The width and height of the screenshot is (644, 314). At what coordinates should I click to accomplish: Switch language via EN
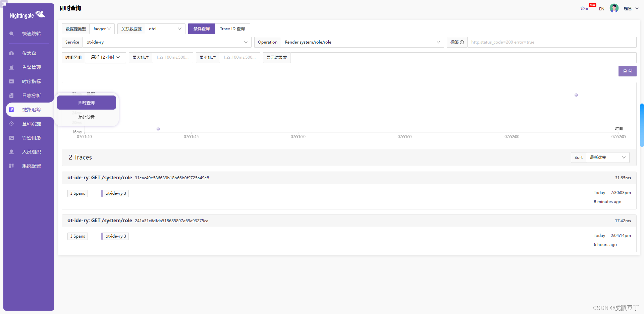pos(602,9)
